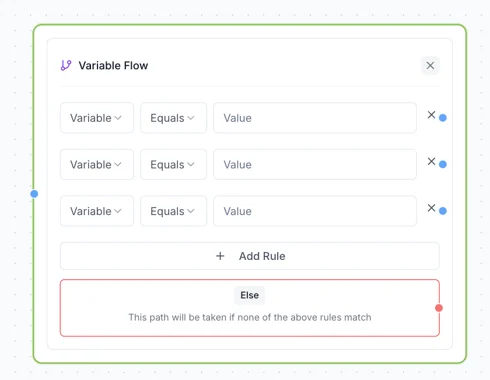This screenshot has height=380, width=490.
Task: Select the Else fallback path box
Action: pos(250,308)
